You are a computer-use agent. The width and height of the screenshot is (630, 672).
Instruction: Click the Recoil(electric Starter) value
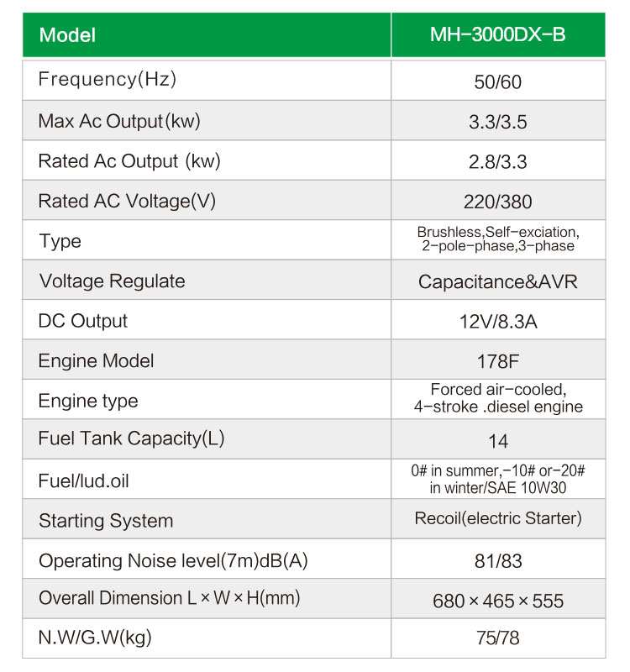click(x=498, y=518)
